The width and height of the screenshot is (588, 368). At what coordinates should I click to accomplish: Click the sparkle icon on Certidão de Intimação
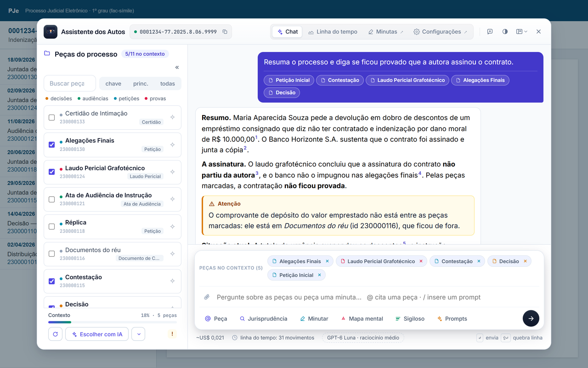point(173,117)
